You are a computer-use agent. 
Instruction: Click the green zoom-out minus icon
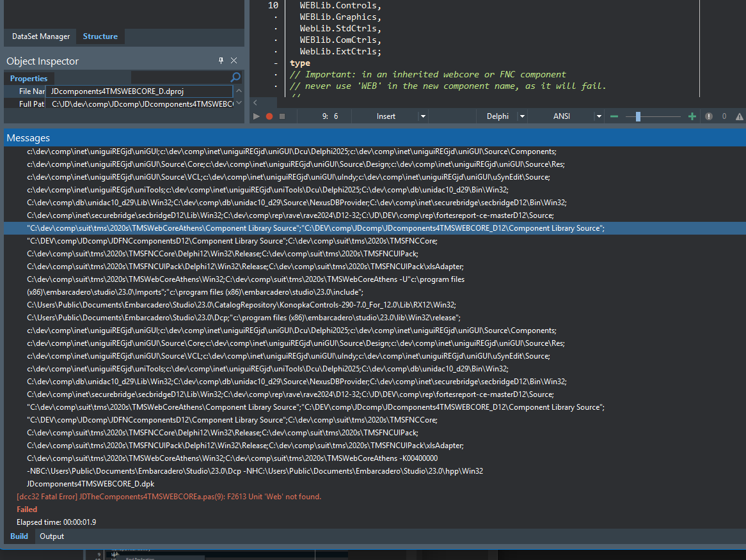614,116
